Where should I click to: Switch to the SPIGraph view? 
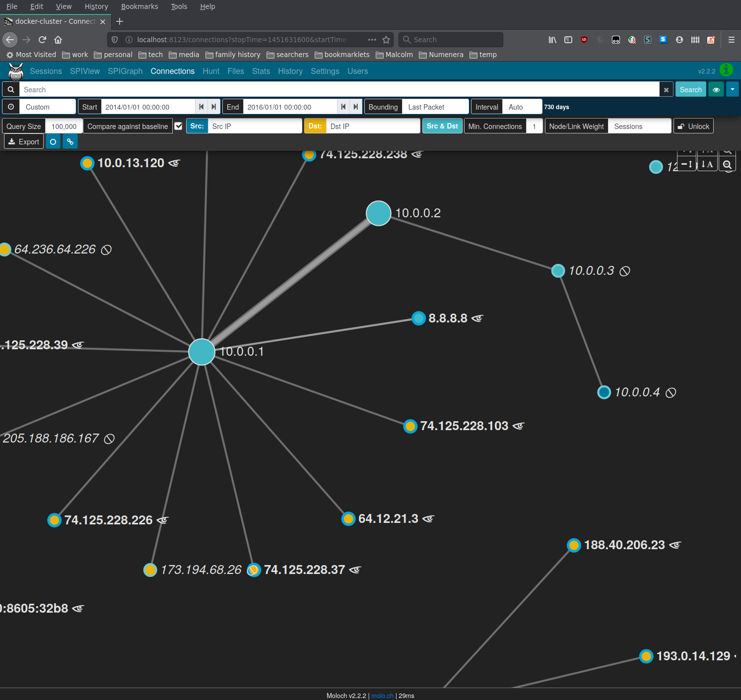(x=125, y=71)
